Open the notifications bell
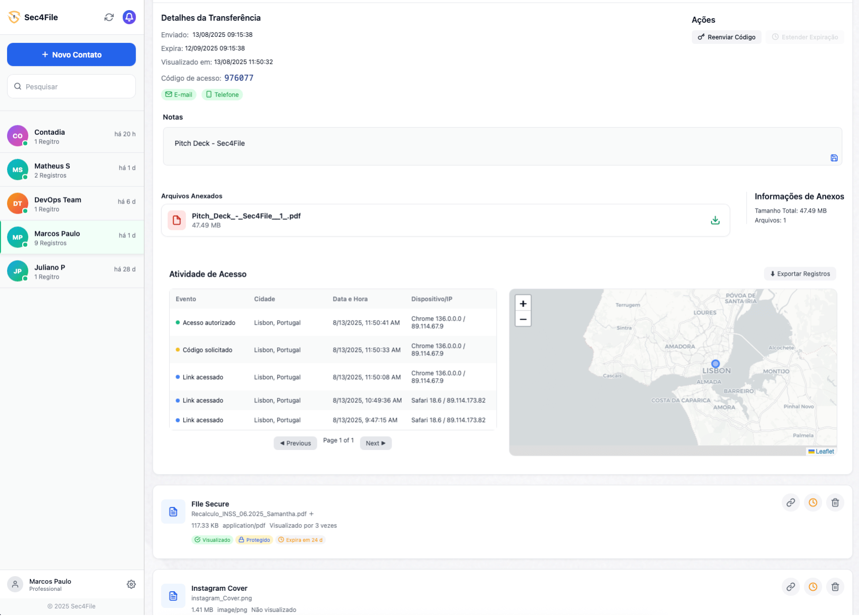Screen dimensions: 859x616 tap(129, 17)
